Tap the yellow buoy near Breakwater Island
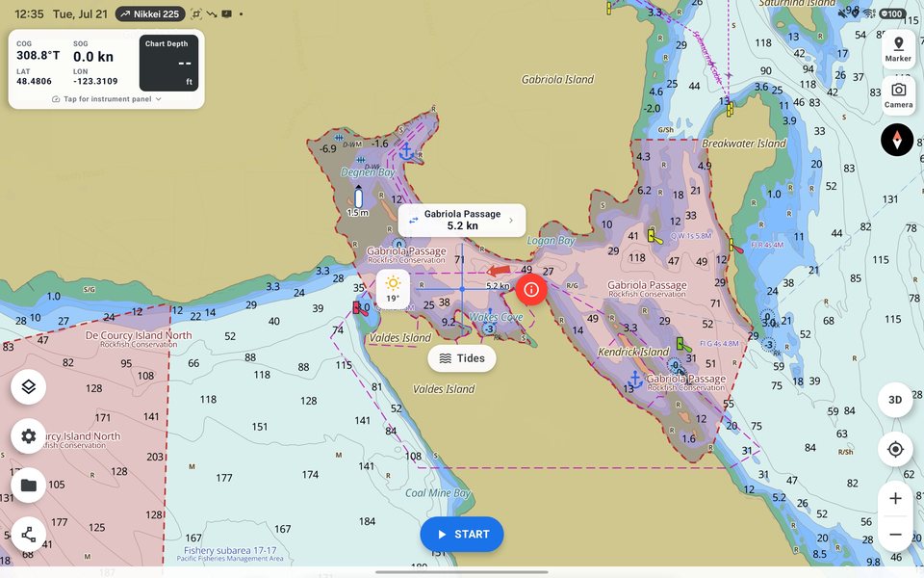The width and height of the screenshot is (924, 578). pos(730,110)
